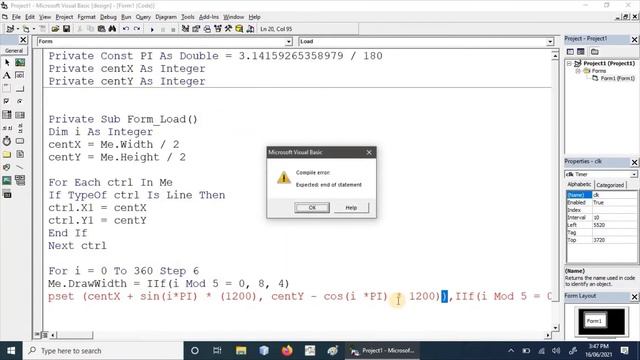Select the OptionButton control tool
640x360 pixels.
[x=20, y=101]
